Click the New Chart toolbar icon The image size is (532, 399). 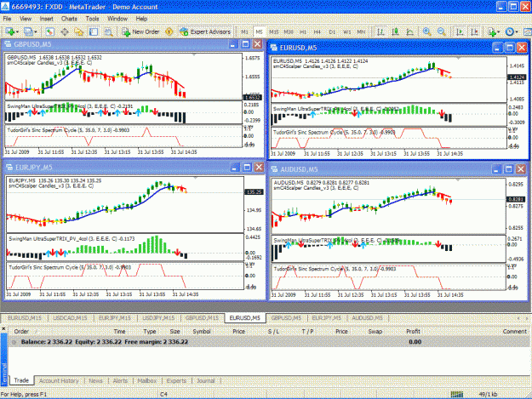pos(9,31)
